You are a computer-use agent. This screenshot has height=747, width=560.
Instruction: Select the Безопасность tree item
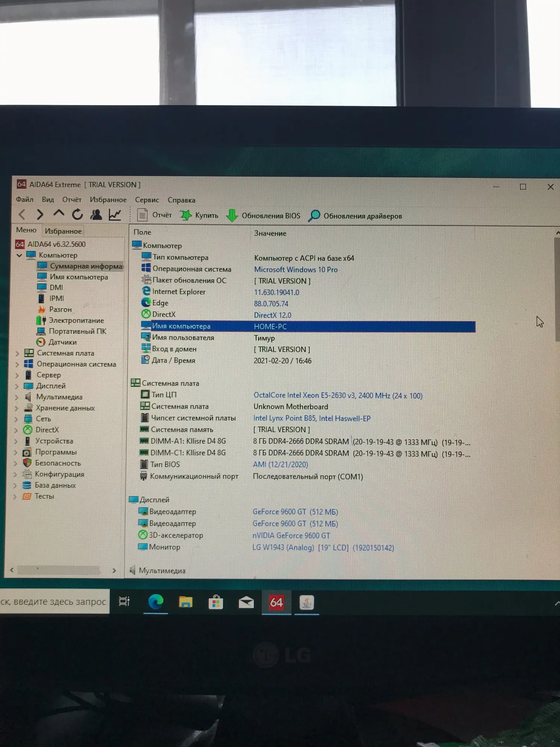52,463
